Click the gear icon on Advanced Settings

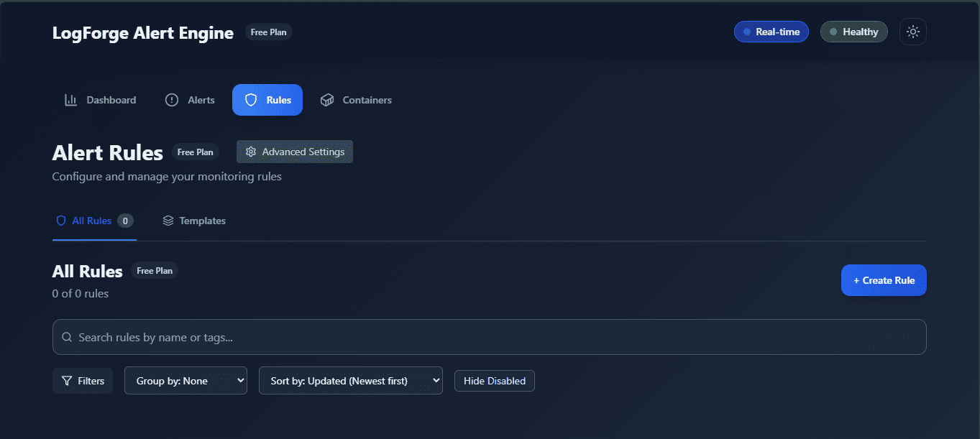point(251,151)
